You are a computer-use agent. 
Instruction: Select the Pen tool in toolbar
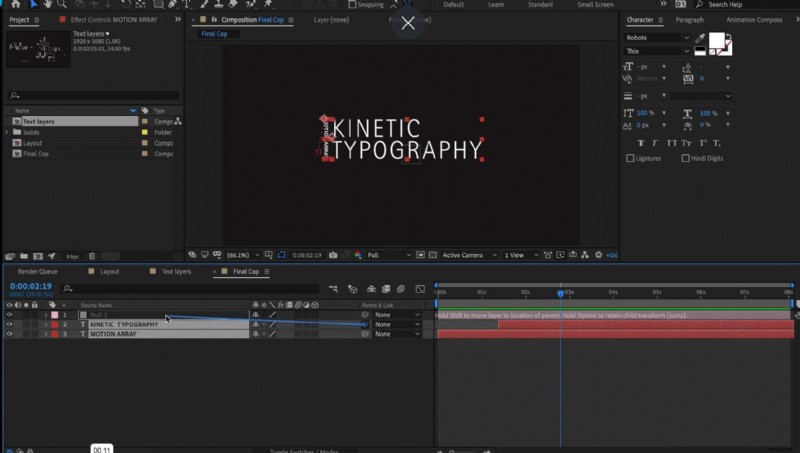coord(173,4)
